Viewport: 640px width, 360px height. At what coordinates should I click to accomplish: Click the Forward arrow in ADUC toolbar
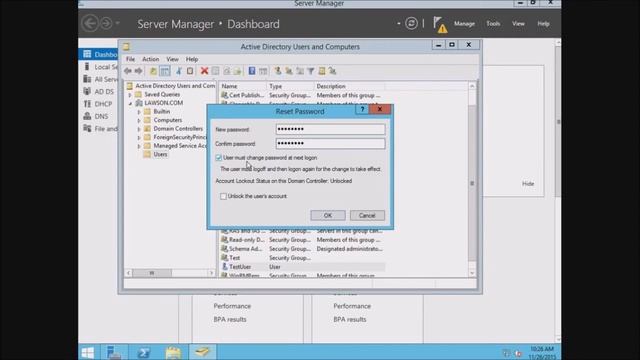139,71
